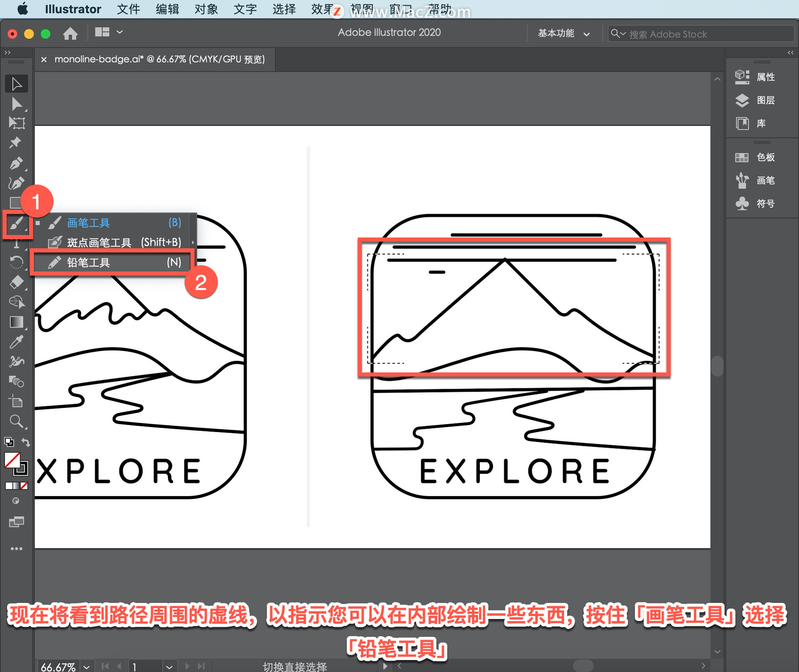Open the zoom level dropdown
This screenshot has width=799, height=672.
pyautogui.click(x=87, y=667)
